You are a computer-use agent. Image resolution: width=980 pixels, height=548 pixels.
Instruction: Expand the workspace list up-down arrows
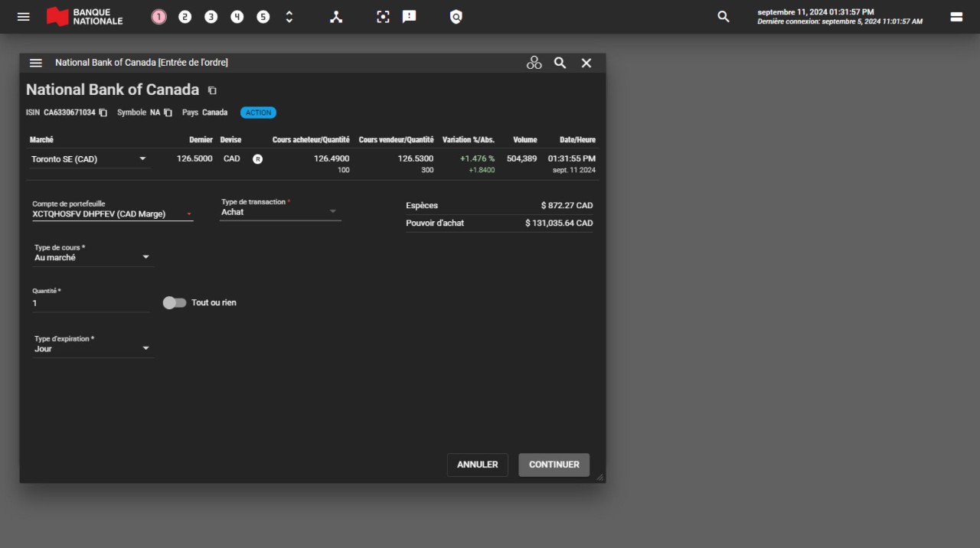[x=289, y=17]
